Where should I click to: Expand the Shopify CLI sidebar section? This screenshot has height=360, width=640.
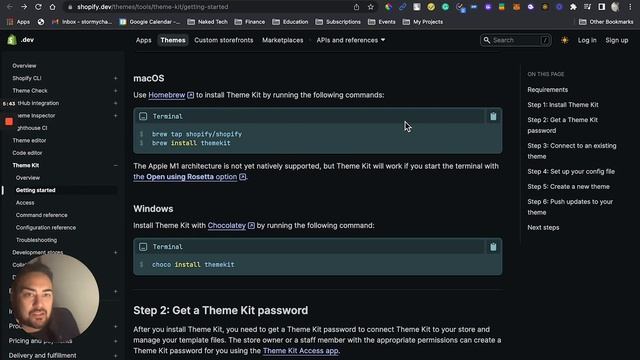coord(116,78)
